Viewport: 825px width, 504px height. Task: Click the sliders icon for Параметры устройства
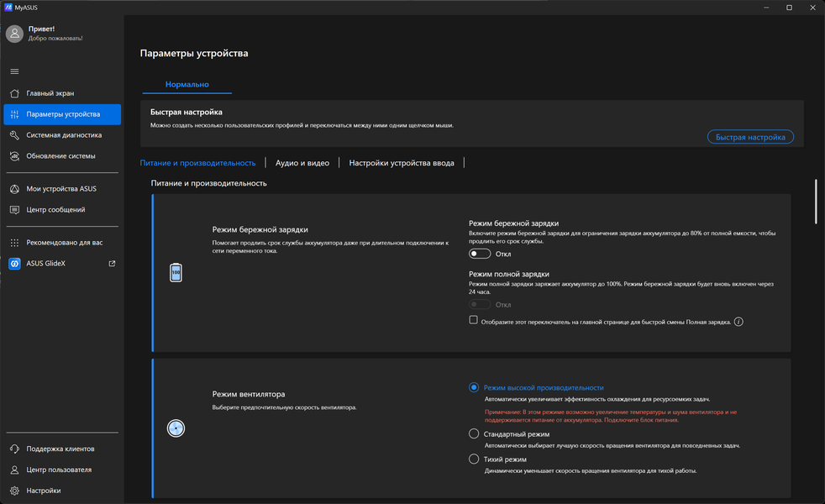point(15,114)
